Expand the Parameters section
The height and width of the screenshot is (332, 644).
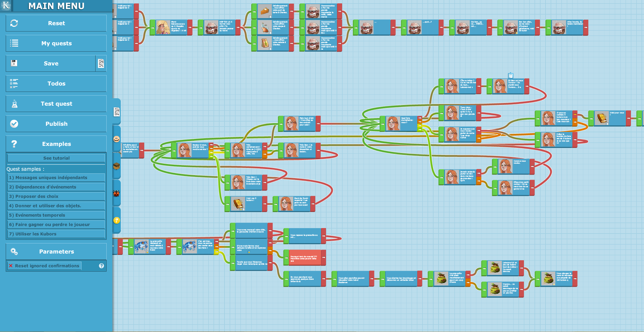coord(56,252)
